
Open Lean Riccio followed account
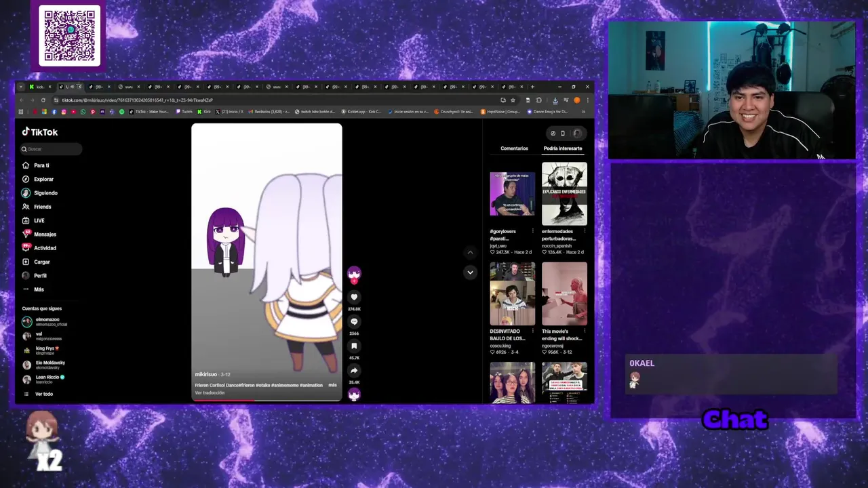pos(44,380)
